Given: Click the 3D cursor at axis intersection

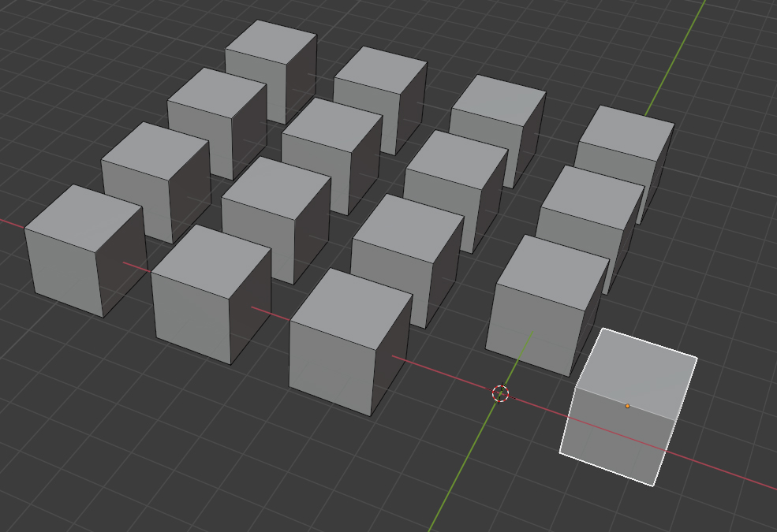Looking at the screenshot, I should [x=500, y=394].
